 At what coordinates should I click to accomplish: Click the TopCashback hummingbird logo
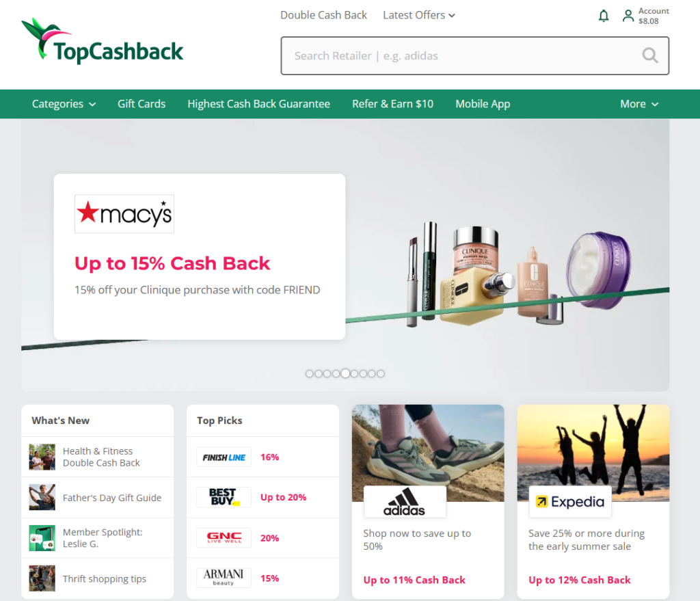click(x=103, y=41)
